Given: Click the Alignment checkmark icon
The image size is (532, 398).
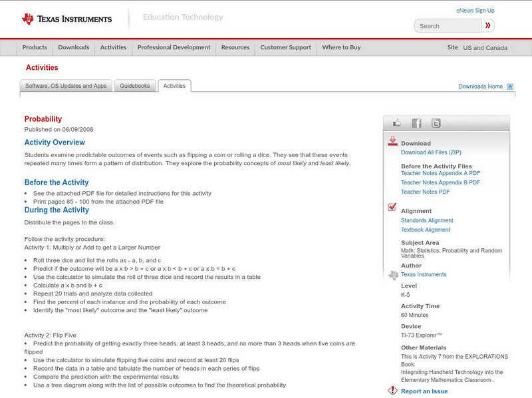Looking at the screenshot, I should tap(392, 207).
